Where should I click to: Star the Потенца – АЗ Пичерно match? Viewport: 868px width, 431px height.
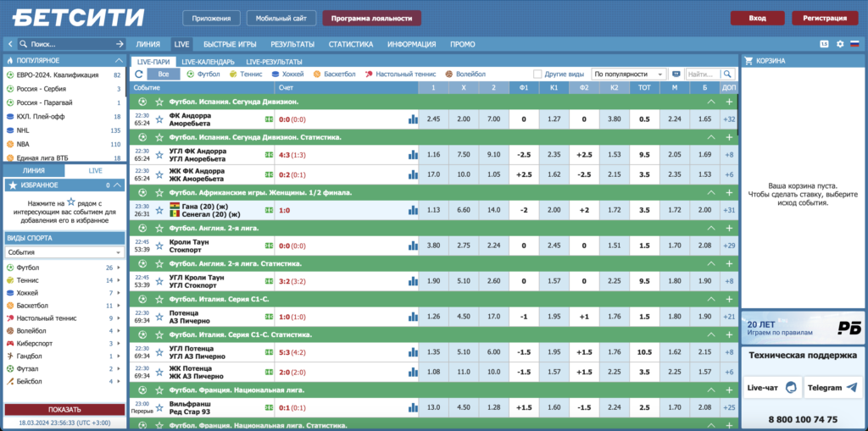pyautogui.click(x=159, y=317)
